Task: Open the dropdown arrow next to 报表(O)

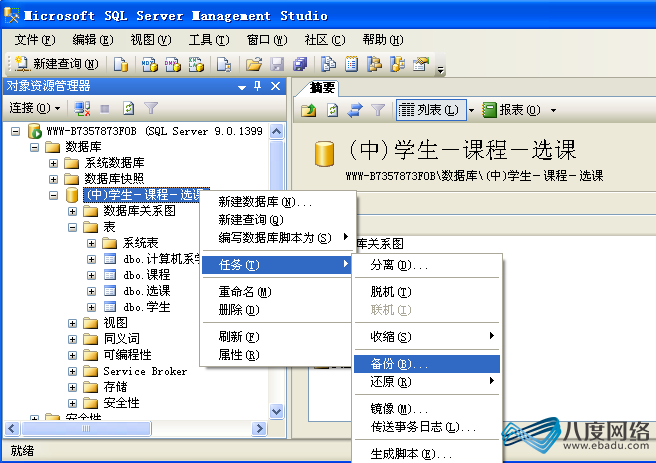Action: [554, 110]
